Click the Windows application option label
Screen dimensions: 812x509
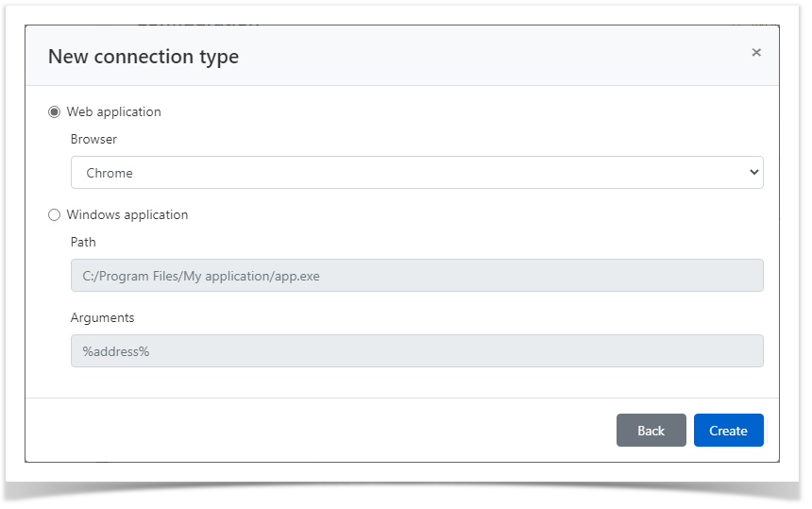coord(127,214)
